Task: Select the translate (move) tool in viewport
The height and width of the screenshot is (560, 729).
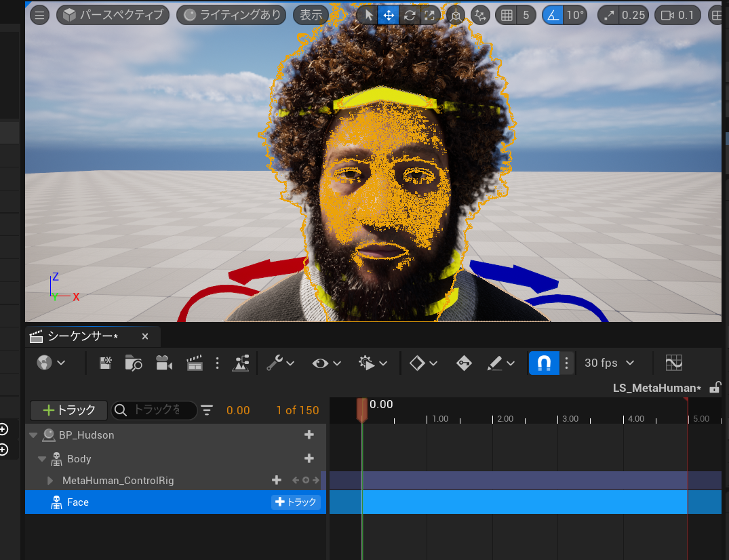Action: 388,15
